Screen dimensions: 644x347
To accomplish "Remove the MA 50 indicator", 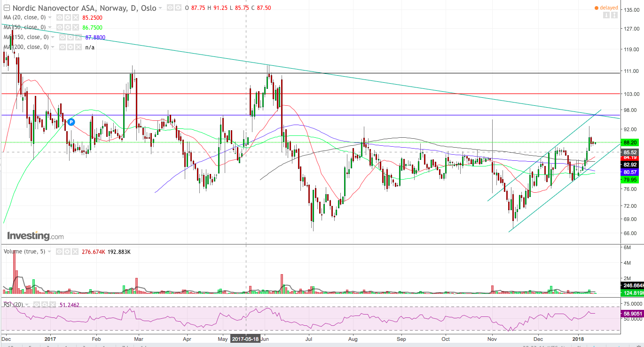I will pyautogui.click(x=76, y=27).
